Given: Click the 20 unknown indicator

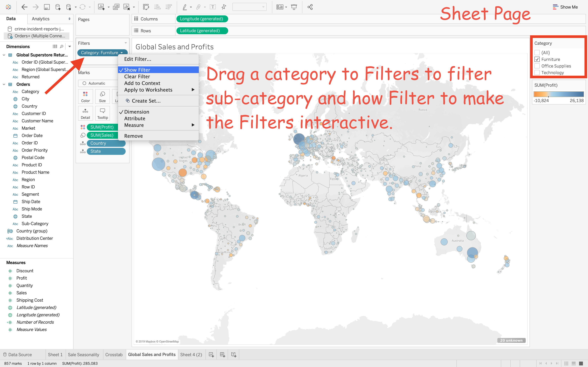Looking at the screenshot, I should (511, 340).
